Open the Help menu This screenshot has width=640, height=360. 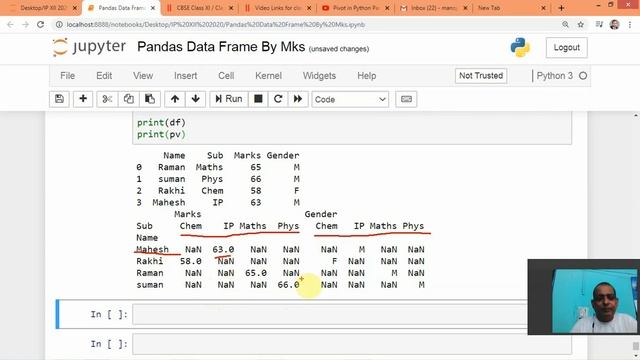[367, 76]
